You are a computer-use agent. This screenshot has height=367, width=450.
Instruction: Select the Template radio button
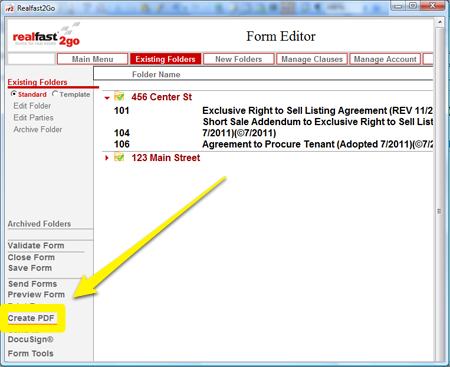[x=55, y=94]
